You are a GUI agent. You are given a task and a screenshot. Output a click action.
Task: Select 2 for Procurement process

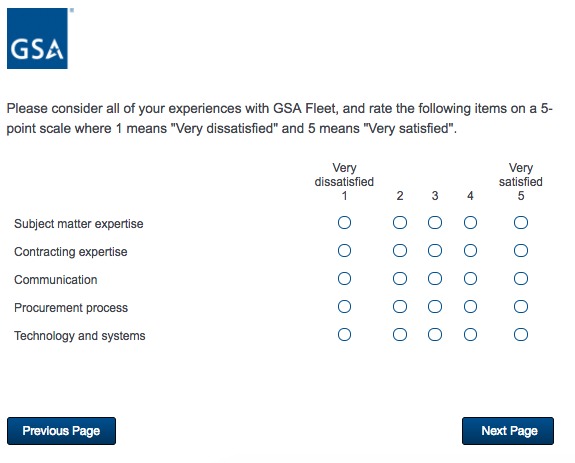tap(400, 306)
